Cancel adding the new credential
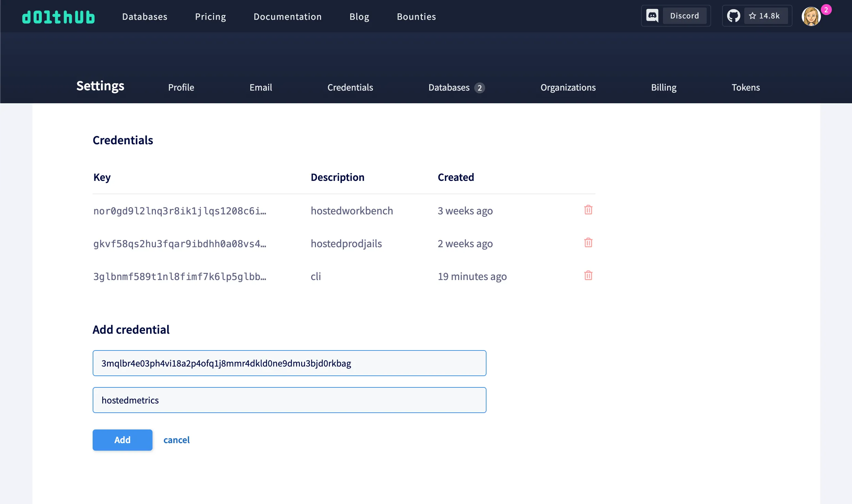The image size is (852, 504). pos(176,440)
